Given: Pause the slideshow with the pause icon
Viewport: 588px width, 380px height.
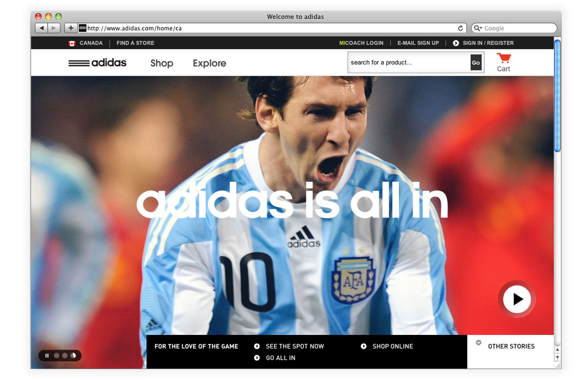Looking at the screenshot, I should 47,356.
